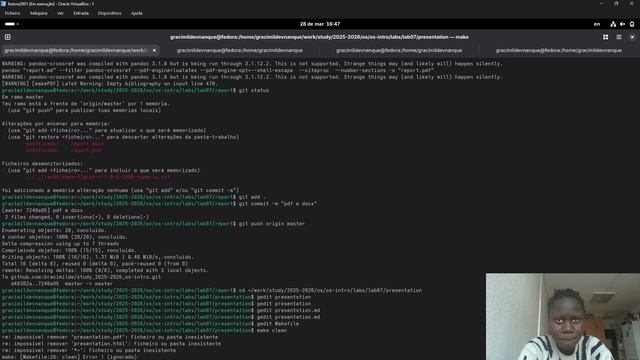This screenshot has height=360, width=640.
Task: Click the 'git push origin master' command
Action: pos(272,224)
